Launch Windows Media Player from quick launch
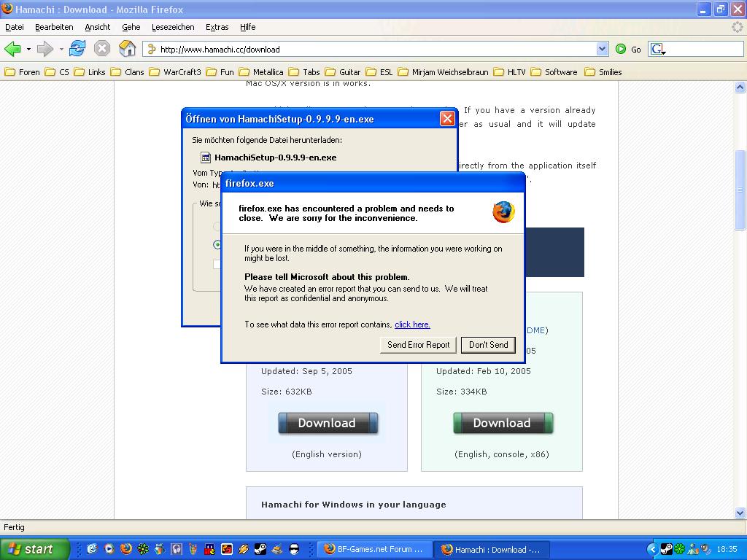The height and width of the screenshot is (560, 747). pyautogui.click(x=109, y=549)
